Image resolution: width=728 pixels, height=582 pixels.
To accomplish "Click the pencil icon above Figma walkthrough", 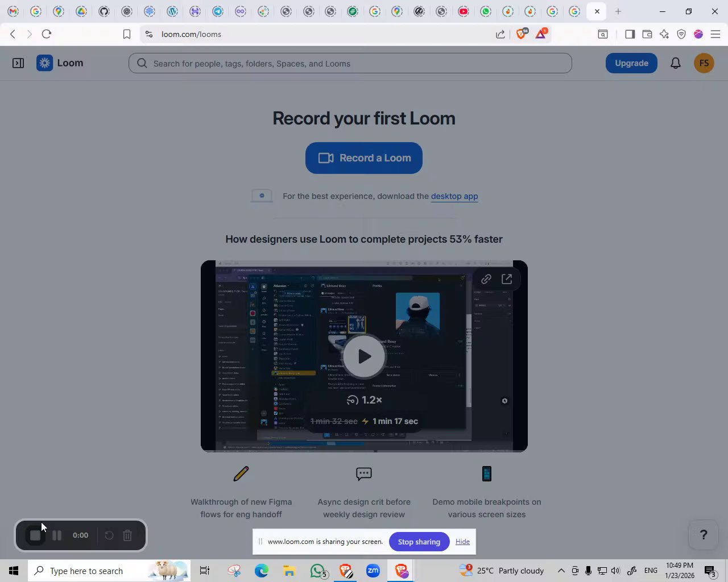I will [241, 473].
